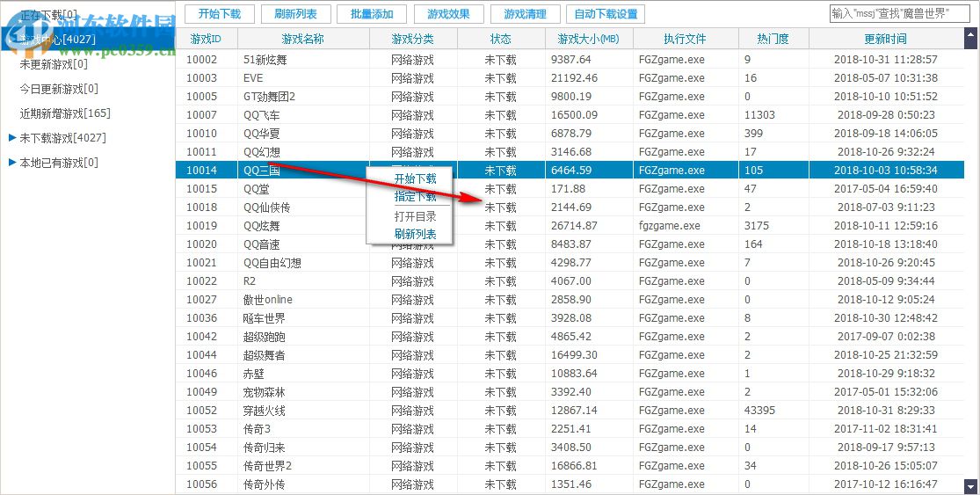Viewport: 980px width, 495px height.
Task: Select 打开目录 in the context menu
Action: (415, 216)
